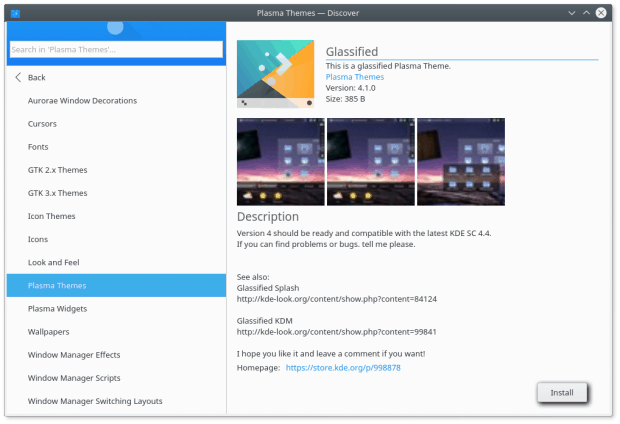
Task: Open the Fonts category
Action: (x=38, y=147)
